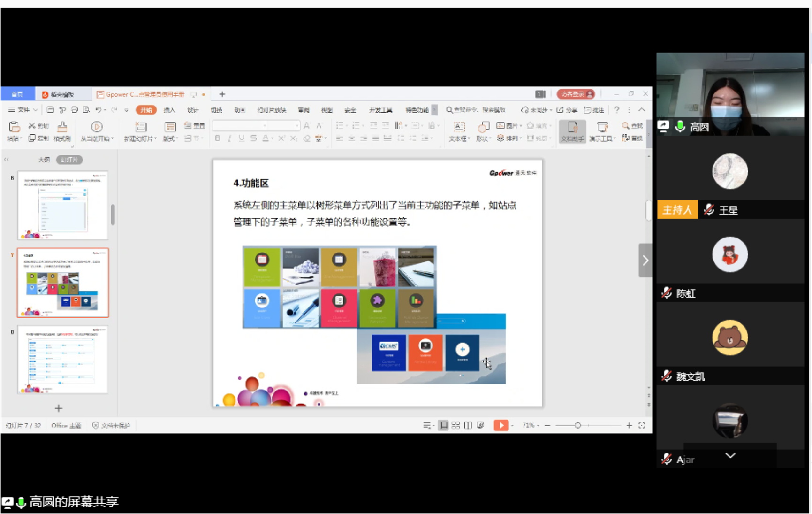Open the File menu dropdown
The width and height of the screenshot is (812, 514).
(x=23, y=110)
